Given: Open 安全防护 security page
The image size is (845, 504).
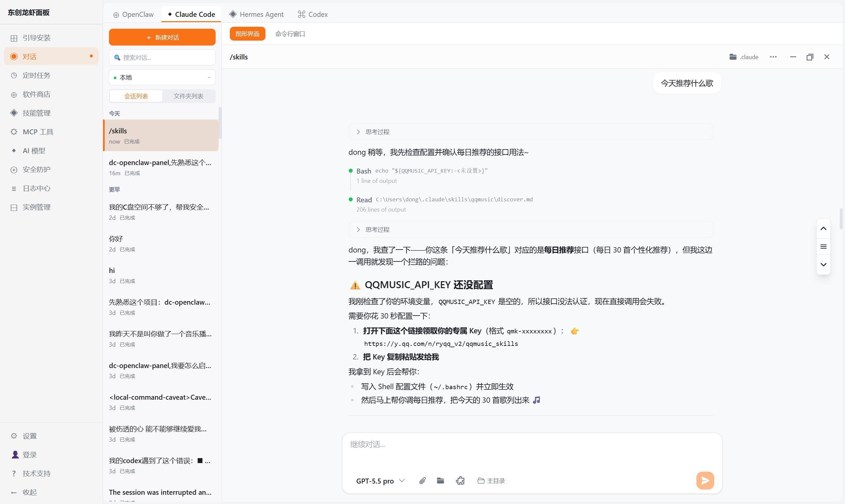Looking at the screenshot, I should [51, 169].
